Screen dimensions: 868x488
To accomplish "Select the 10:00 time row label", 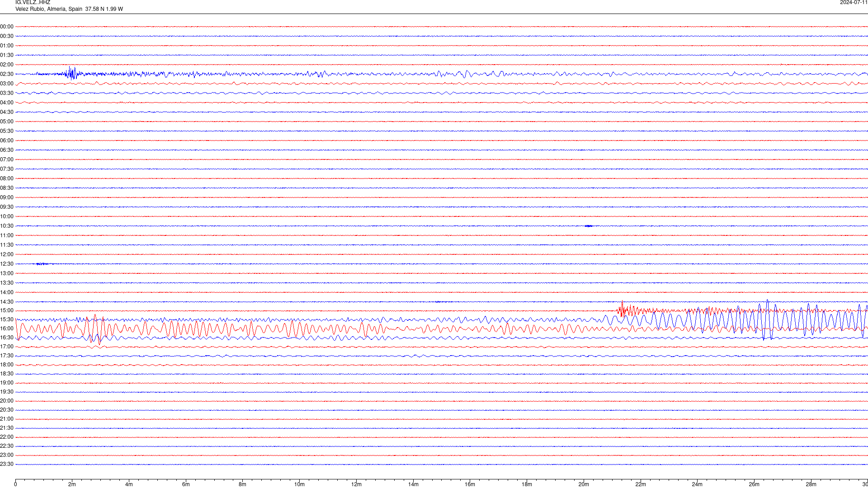I will [x=7, y=216].
